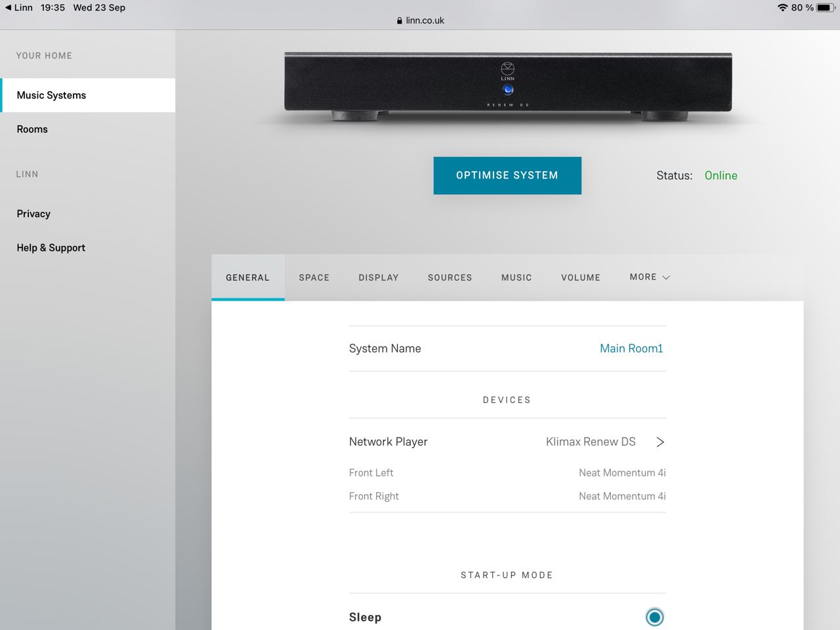Click the linn.co.uk address bar
840x630 pixels.
click(x=425, y=20)
